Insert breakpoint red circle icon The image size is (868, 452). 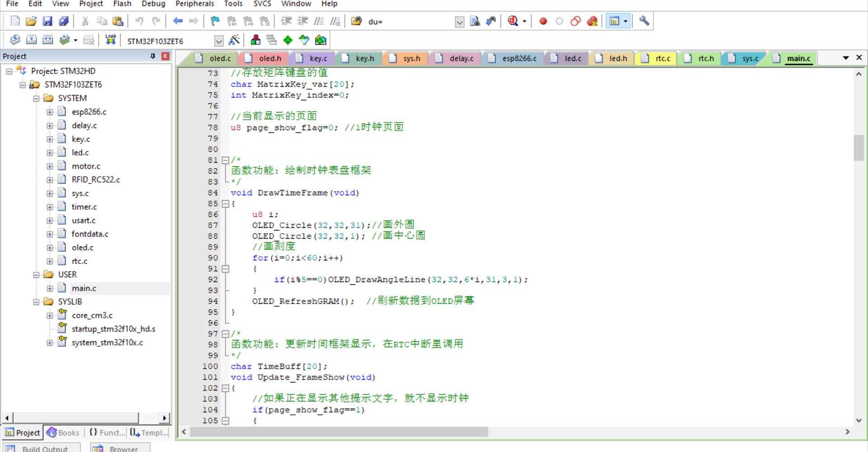(543, 21)
